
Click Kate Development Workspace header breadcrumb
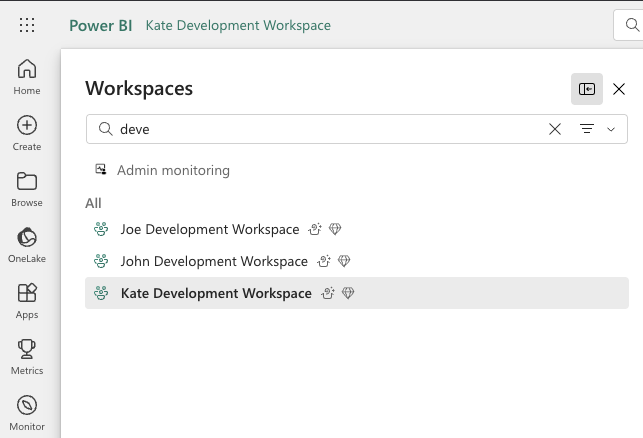coord(238,25)
